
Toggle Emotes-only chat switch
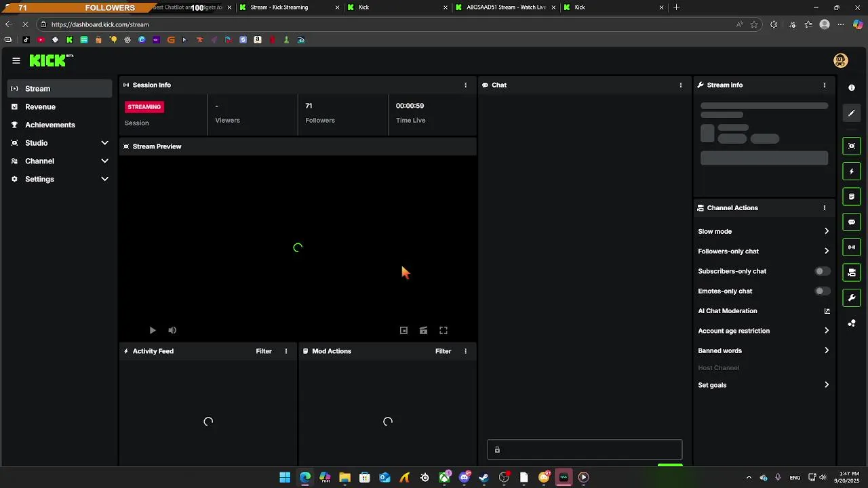pos(822,291)
